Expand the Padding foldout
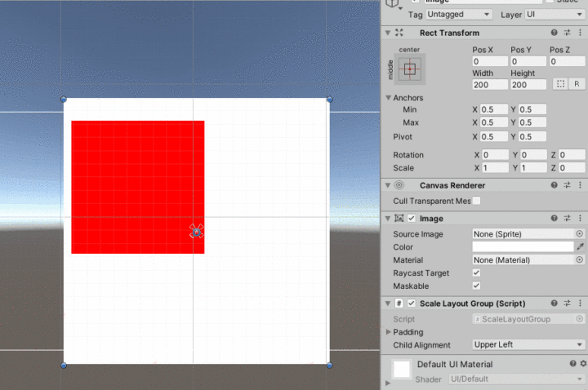588x390 pixels. click(389, 331)
